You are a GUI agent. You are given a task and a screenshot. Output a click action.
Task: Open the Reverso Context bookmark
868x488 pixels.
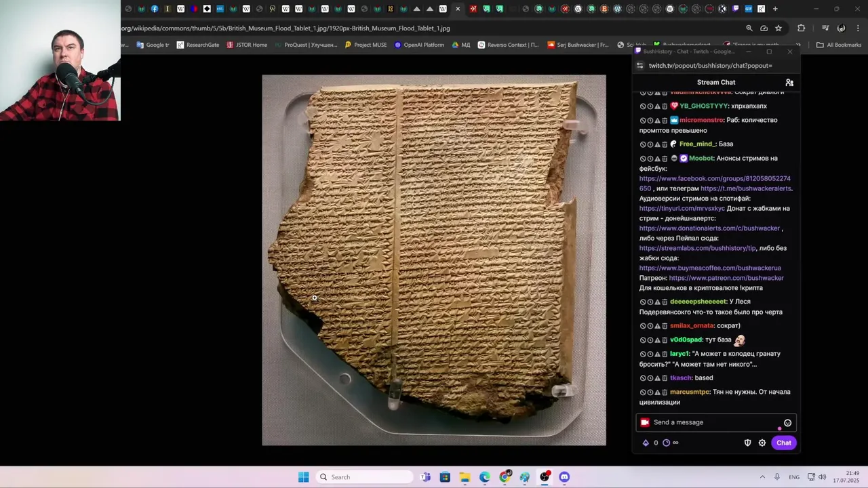(508, 45)
